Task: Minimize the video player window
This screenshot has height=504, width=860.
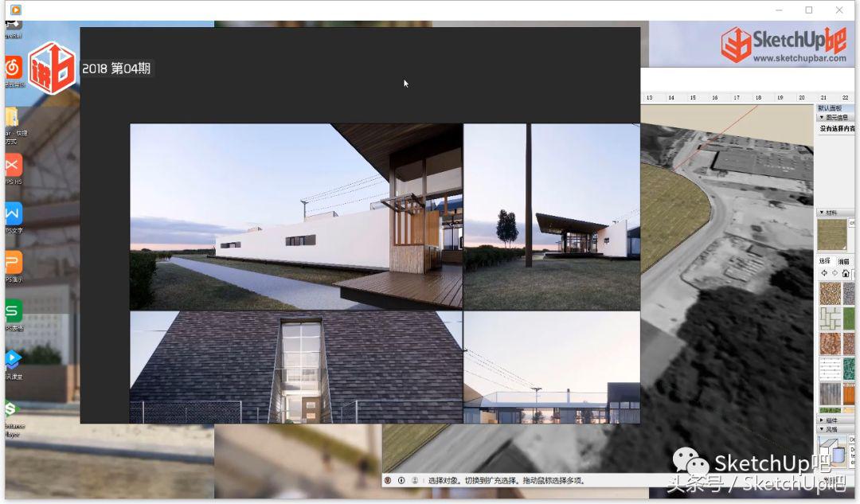Action: pyautogui.click(x=780, y=10)
